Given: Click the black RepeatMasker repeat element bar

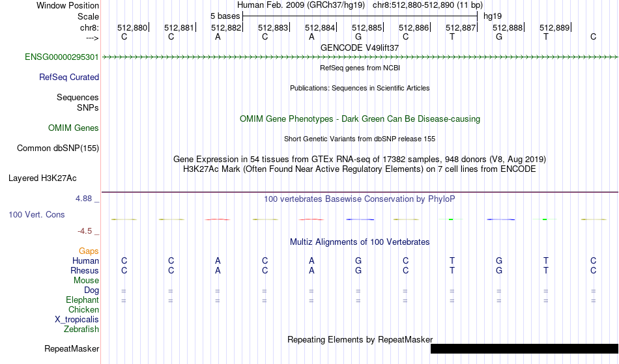Looking at the screenshot, I should (x=525, y=348).
